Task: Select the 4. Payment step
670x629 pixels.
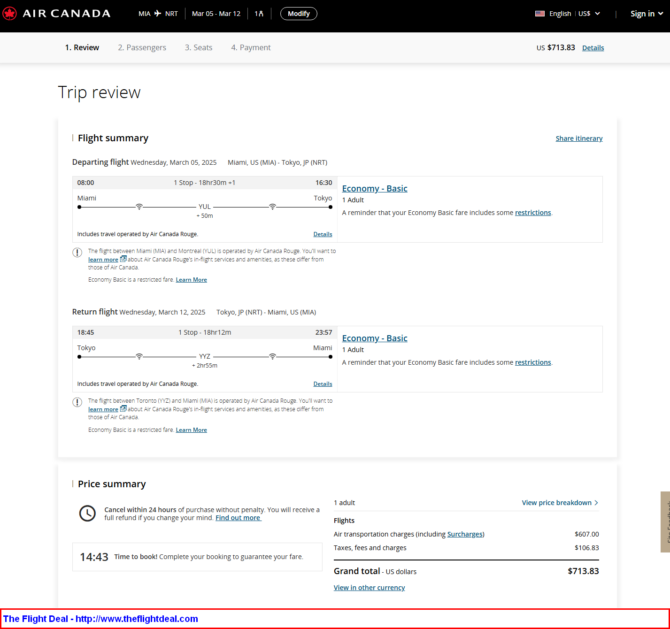Action: pos(251,47)
